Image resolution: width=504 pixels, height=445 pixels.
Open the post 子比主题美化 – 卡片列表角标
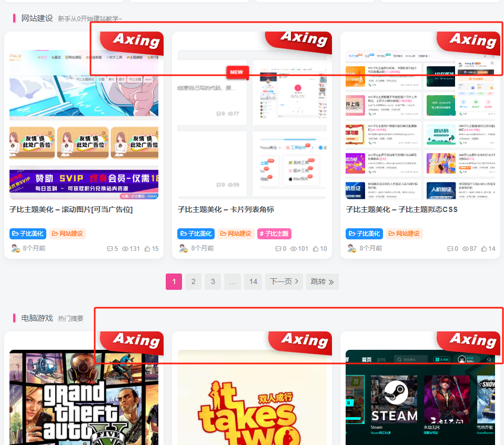pos(226,209)
